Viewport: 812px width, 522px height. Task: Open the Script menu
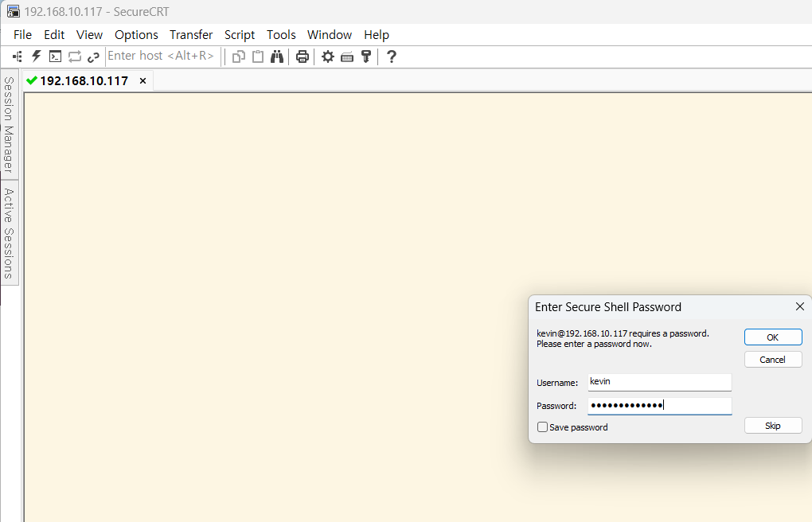pos(240,35)
